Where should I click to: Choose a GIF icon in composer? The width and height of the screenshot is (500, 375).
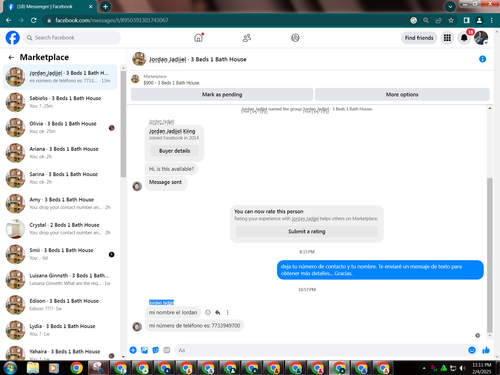pyautogui.click(x=167, y=350)
